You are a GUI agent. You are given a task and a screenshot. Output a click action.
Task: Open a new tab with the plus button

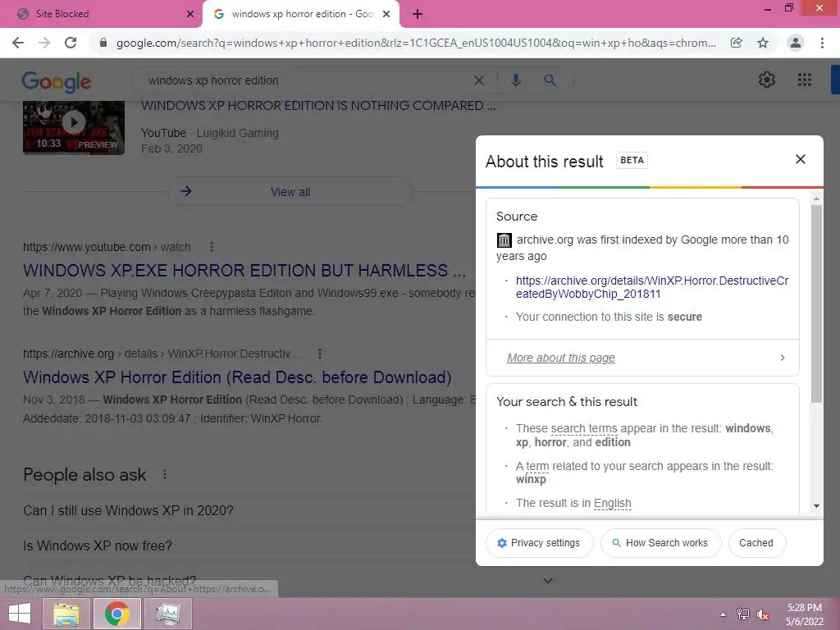click(x=418, y=14)
